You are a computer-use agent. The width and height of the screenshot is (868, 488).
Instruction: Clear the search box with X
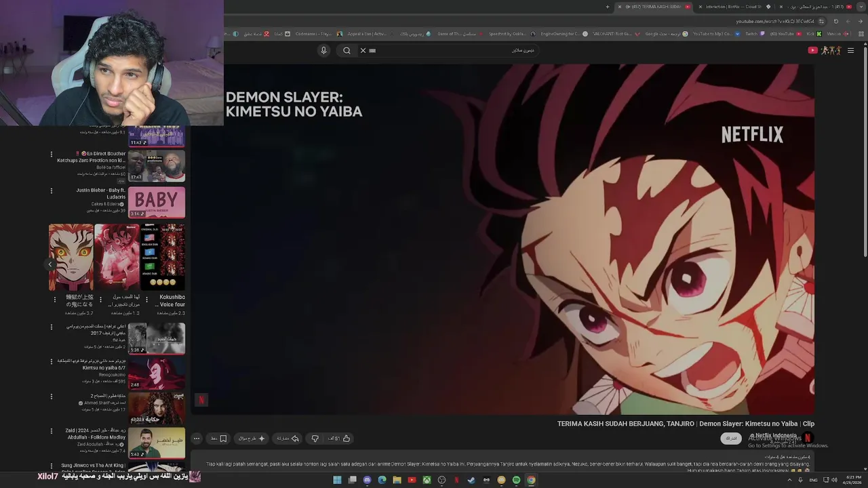[363, 50]
